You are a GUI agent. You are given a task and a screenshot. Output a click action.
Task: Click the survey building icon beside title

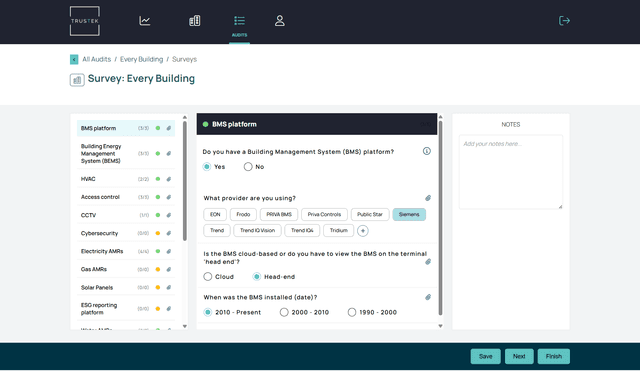pyautogui.click(x=77, y=80)
